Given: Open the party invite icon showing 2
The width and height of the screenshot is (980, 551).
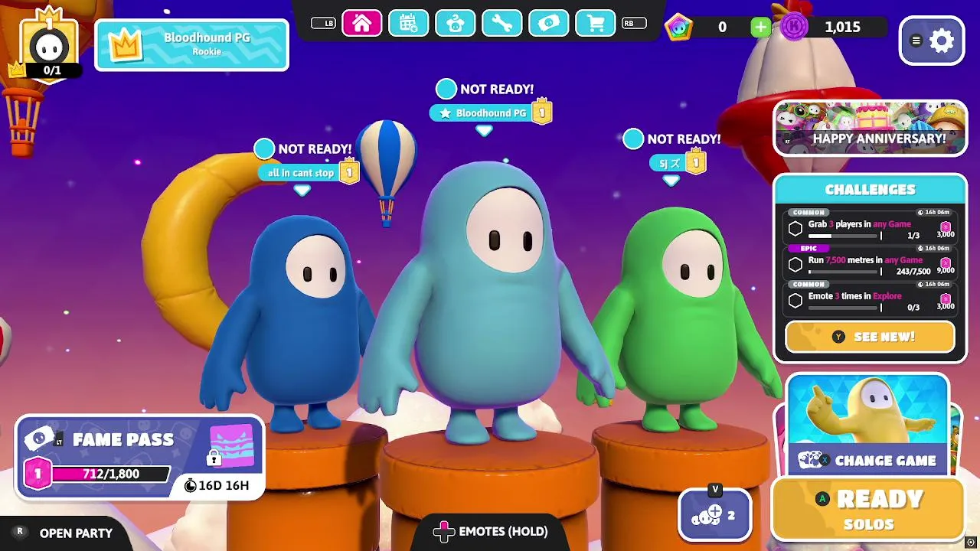Looking at the screenshot, I should pyautogui.click(x=714, y=514).
